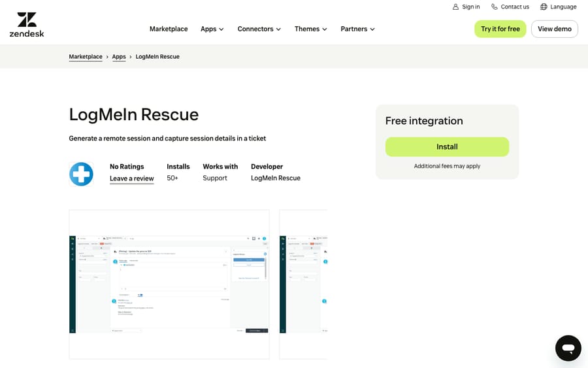The width and height of the screenshot is (588, 368).
Task: Click the Language text link
Action: pyautogui.click(x=563, y=7)
